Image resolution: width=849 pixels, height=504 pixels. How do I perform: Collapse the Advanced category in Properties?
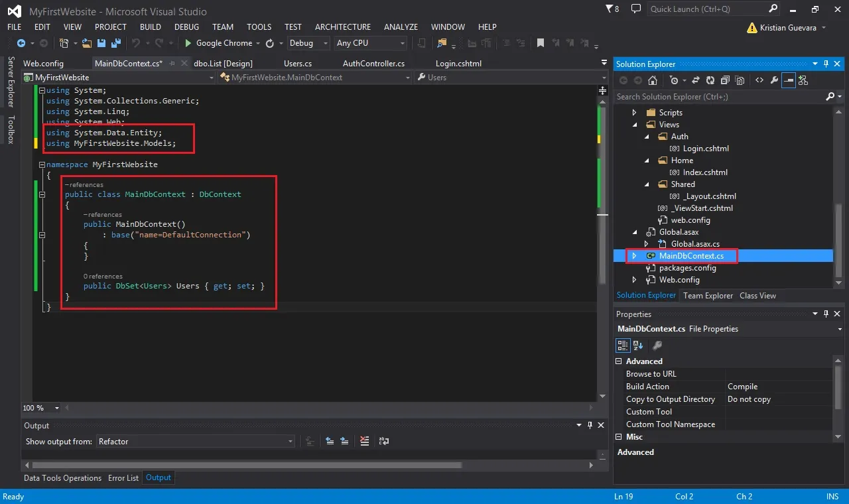pos(620,361)
